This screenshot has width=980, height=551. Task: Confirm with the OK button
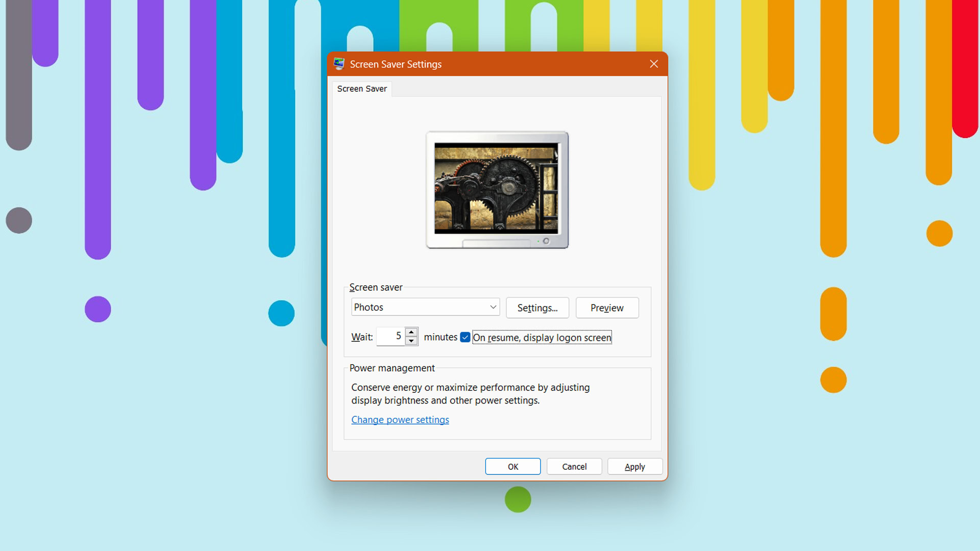click(512, 466)
